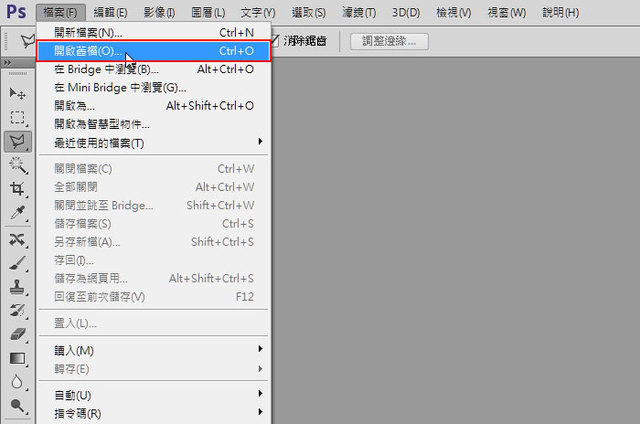640x424 pixels.
Task: Expand 最近使用的檔案(T) submenu
Action: pyautogui.click(x=153, y=143)
